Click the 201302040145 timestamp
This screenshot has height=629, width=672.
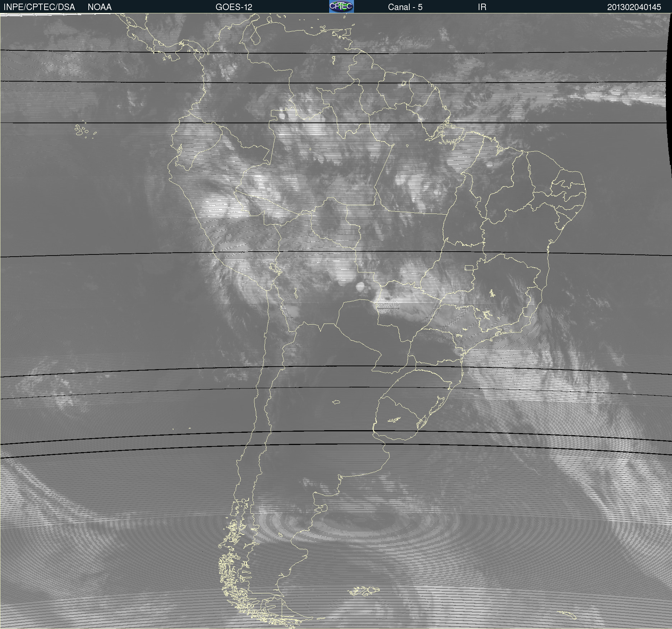[x=634, y=7]
